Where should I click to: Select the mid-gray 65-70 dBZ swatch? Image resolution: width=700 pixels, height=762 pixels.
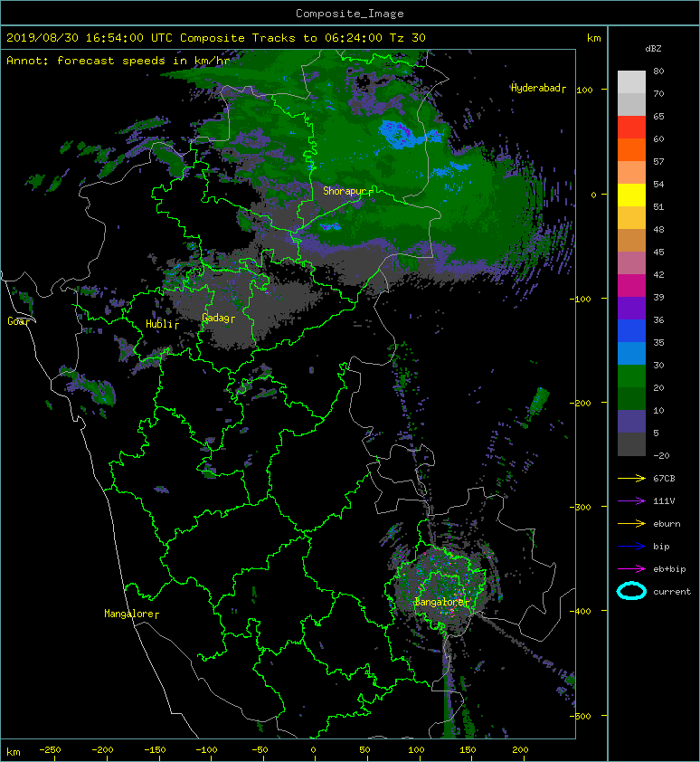(x=631, y=105)
